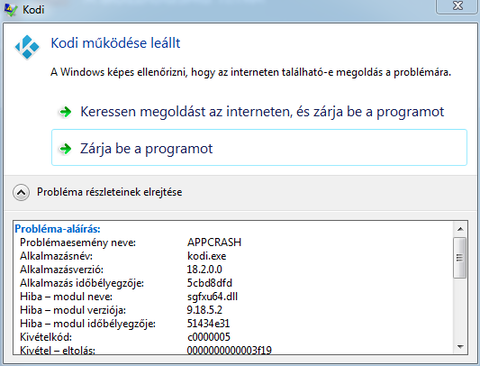The height and width of the screenshot is (366, 480).
Task: Click the 'Alkalmazásnév:' label
Action: point(56,256)
